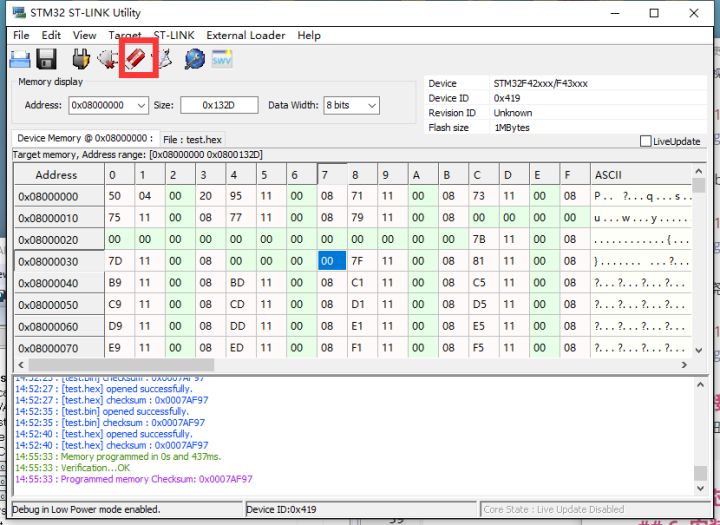The image size is (720, 525).
Task: Click the memory table vertical scrollbar down arrow
Action: pos(699,350)
